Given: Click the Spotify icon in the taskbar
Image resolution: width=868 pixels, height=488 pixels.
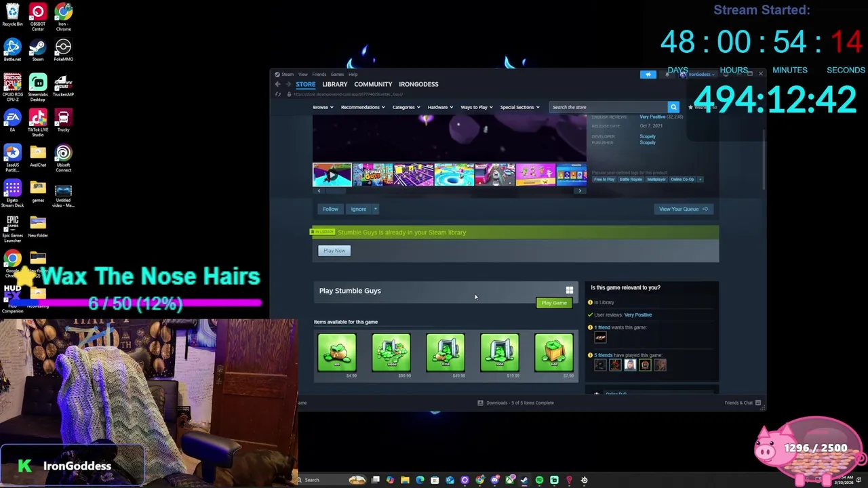Looking at the screenshot, I should (x=539, y=480).
